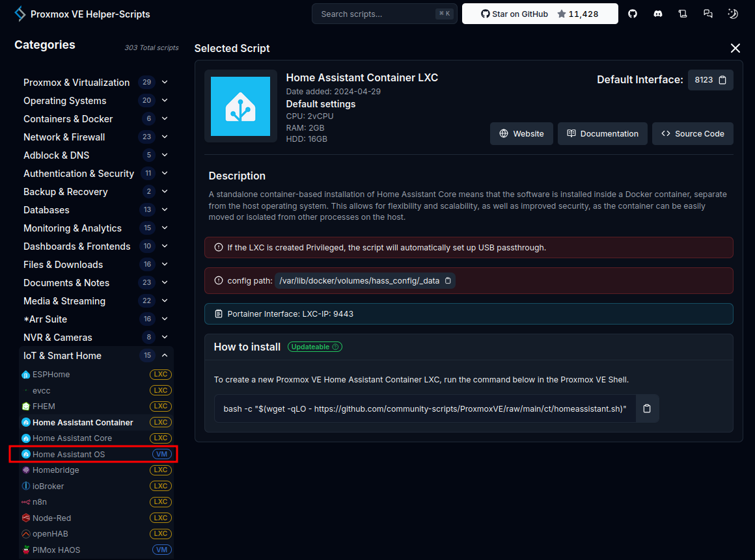Viewport: 755px width, 560px height.
Task: Expand the Proxmox & Virtualization category
Action: tap(165, 82)
